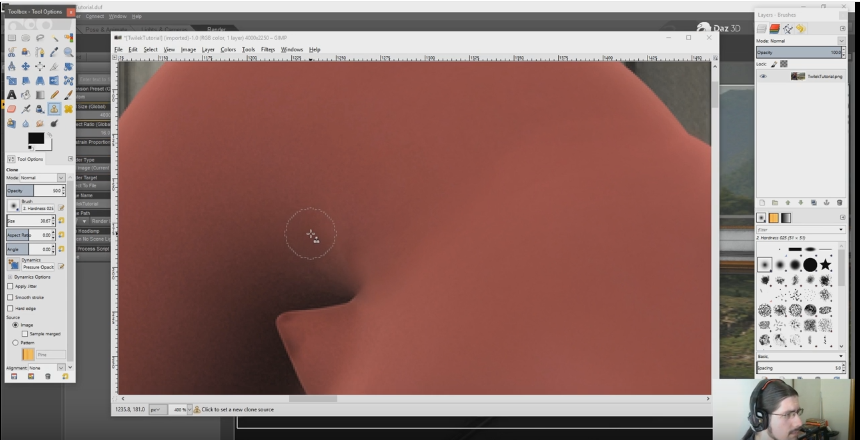The image size is (860, 440).
Task: Open the Tool Options tab menu arrow
Action: [70, 159]
